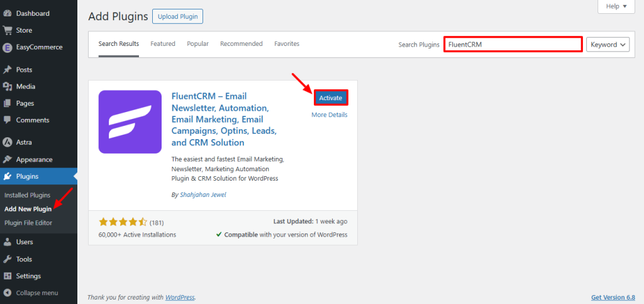644x304 pixels.
Task: Collapse the admin sidebar menu
Action: pyautogui.click(x=38, y=293)
